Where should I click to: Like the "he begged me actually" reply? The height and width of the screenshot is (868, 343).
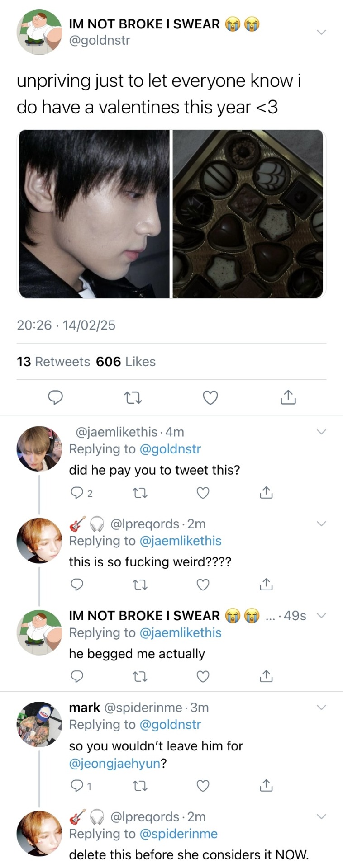(203, 677)
